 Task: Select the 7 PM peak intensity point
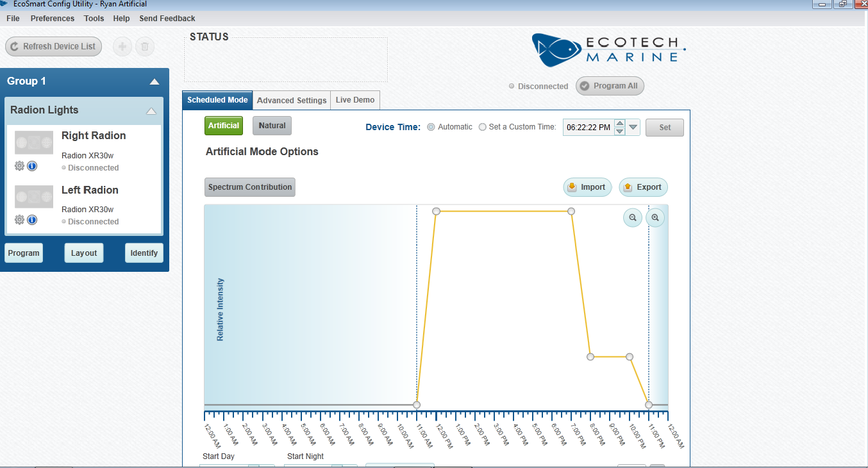pyautogui.click(x=571, y=211)
